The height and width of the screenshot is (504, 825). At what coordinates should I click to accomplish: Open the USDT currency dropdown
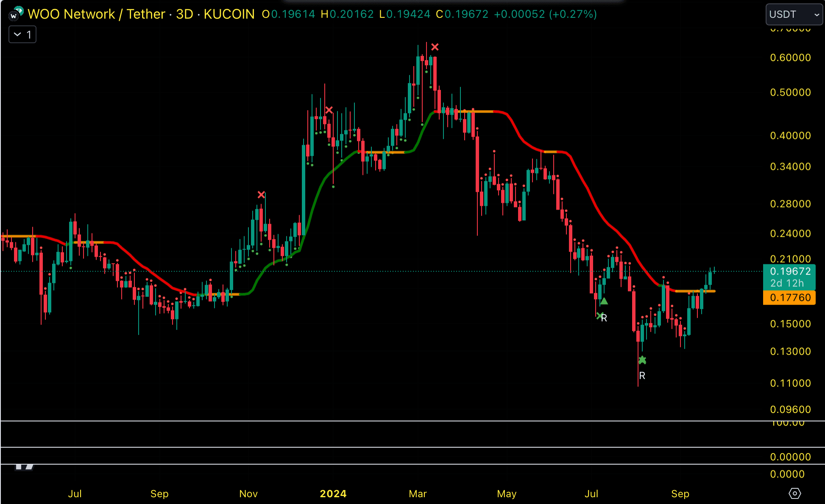click(794, 14)
